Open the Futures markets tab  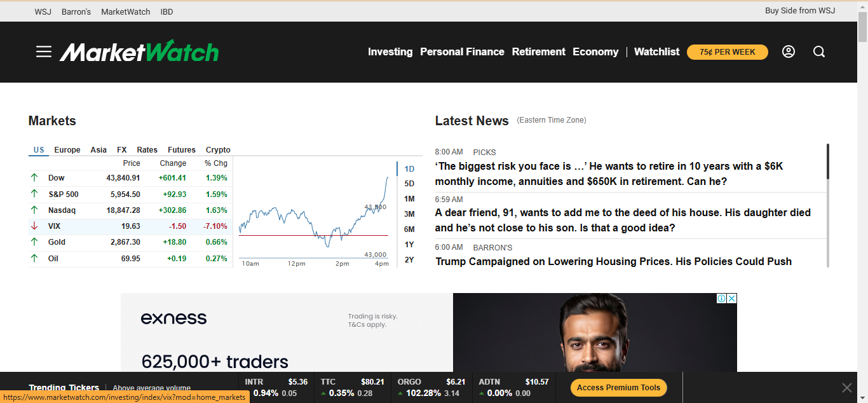[182, 150]
